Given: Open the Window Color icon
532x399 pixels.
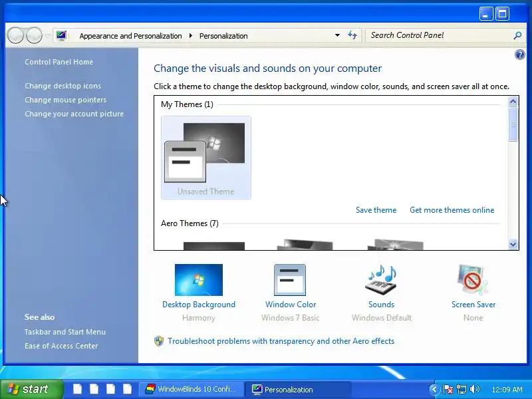Looking at the screenshot, I should pos(290,280).
